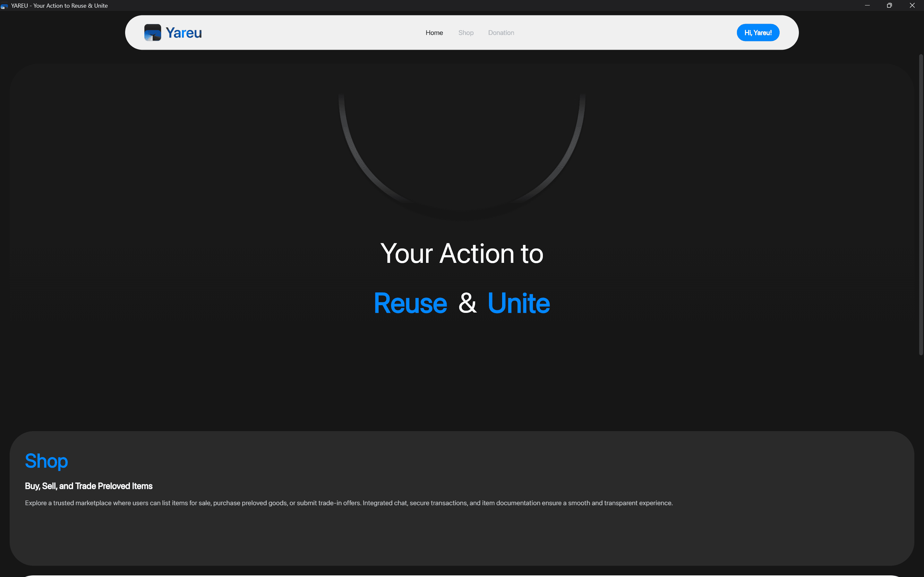Click the Hi, Yareu! button
924x577 pixels.
(758, 32)
